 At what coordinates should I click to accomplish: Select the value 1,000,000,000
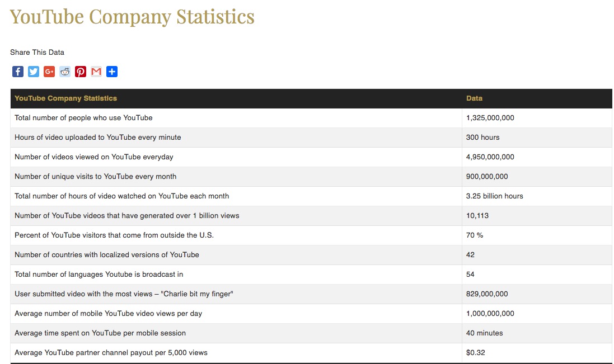point(490,313)
